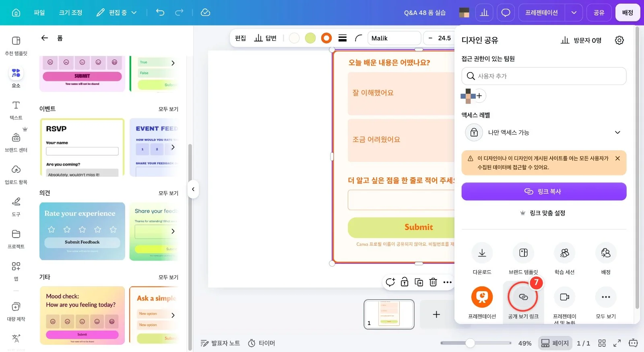Expand 액세스 레벨 dropdown
Viewport: 644px width, 352px height.
point(544,133)
